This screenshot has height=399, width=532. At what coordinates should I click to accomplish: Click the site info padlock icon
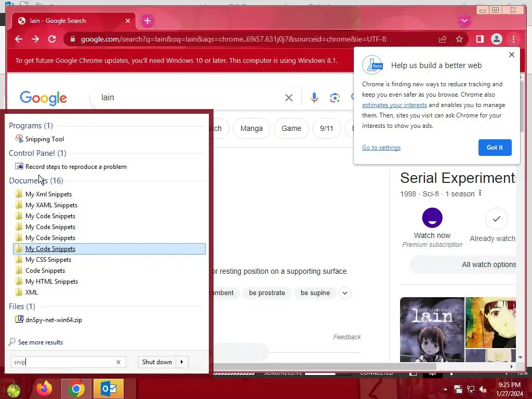[72, 39]
